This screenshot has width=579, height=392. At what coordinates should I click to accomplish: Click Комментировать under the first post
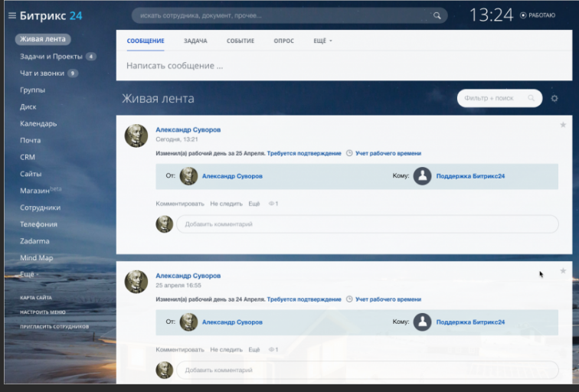click(180, 204)
